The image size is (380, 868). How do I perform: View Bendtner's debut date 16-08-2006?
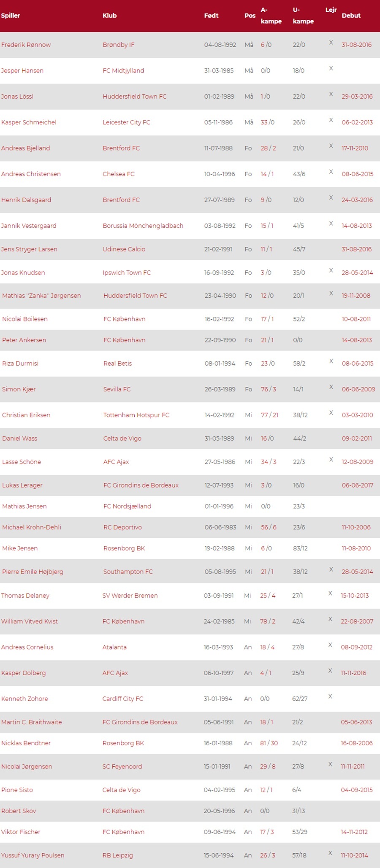(x=357, y=743)
